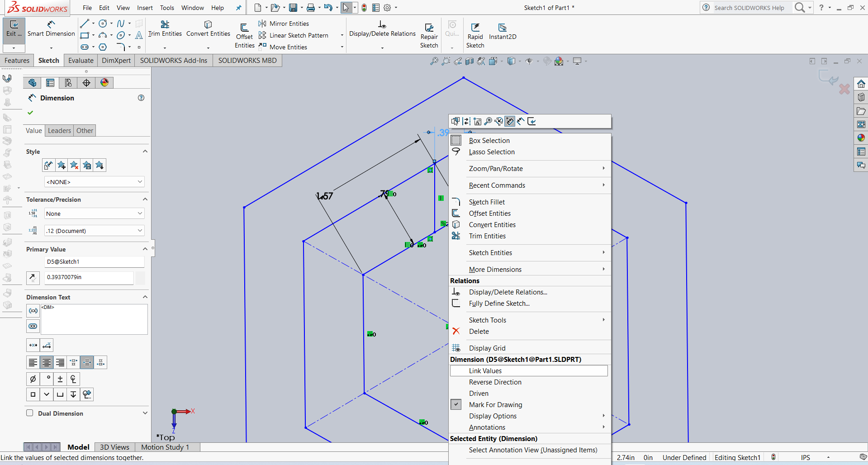Click the centerline symbol button
Image resolution: width=868 pixels, height=465 pixels.
click(73, 379)
